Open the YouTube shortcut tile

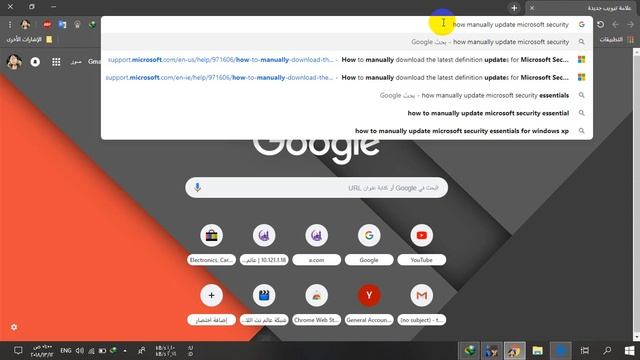(x=421, y=244)
